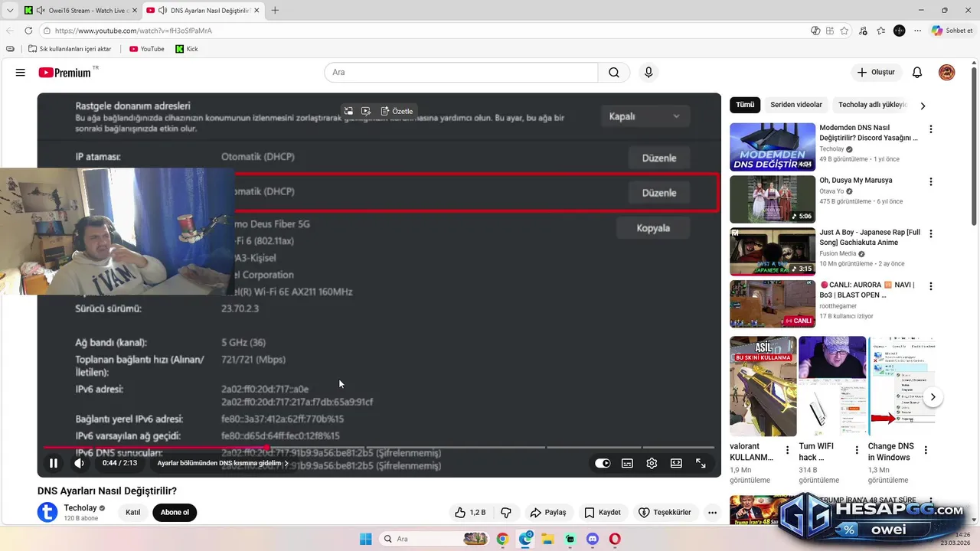Open the YouTube bookmark
The height and width of the screenshot is (551, 980).
click(x=147, y=49)
